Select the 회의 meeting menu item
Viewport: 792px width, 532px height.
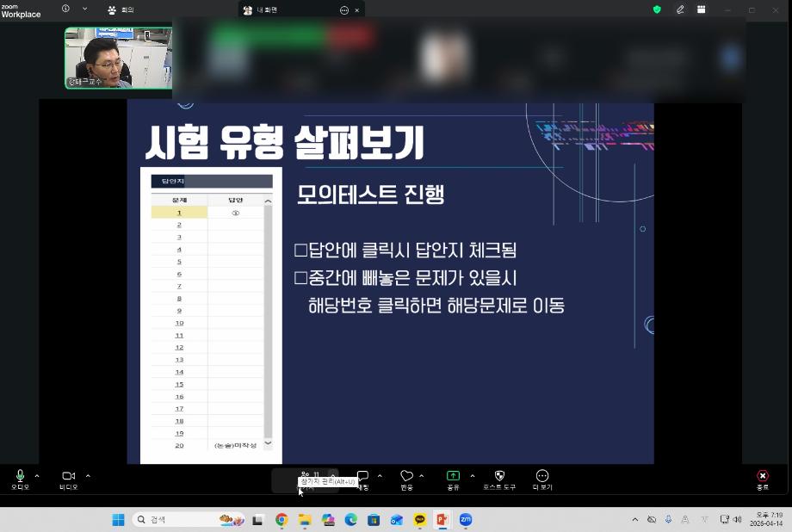121,9
